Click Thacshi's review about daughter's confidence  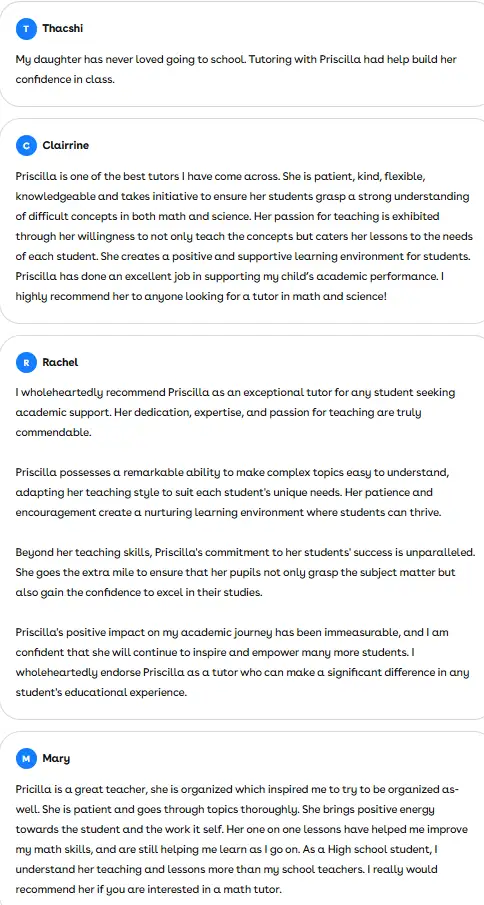(236, 69)
